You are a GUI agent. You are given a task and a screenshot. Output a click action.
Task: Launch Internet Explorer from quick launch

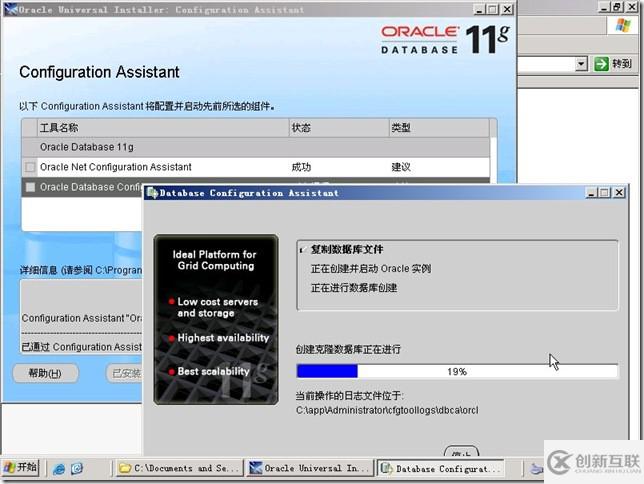pyautogui.click(x=59, y=468)
